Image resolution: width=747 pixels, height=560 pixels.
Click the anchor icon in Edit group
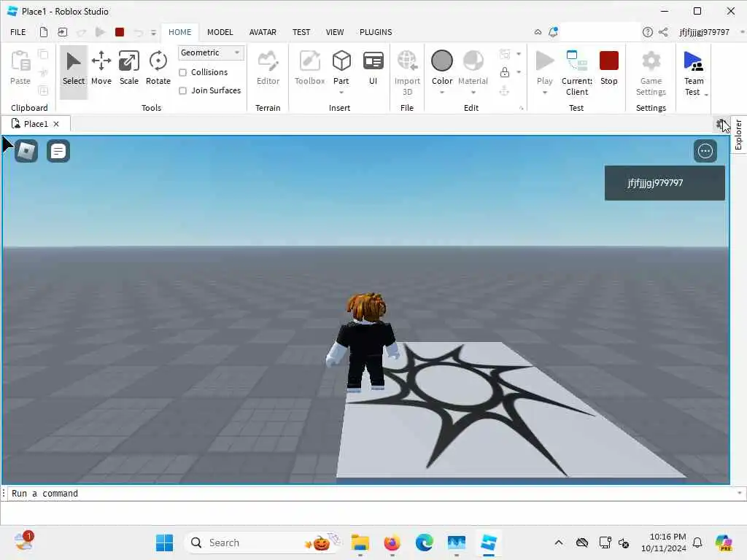pos(505,90)
